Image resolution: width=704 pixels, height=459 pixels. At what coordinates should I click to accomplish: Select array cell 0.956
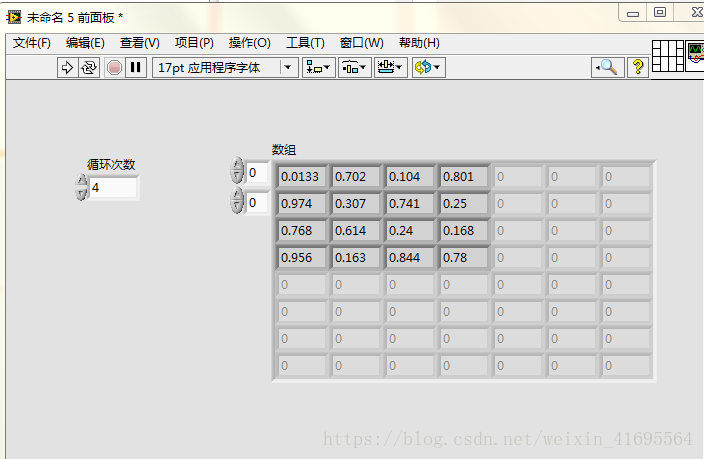(301, 258)
